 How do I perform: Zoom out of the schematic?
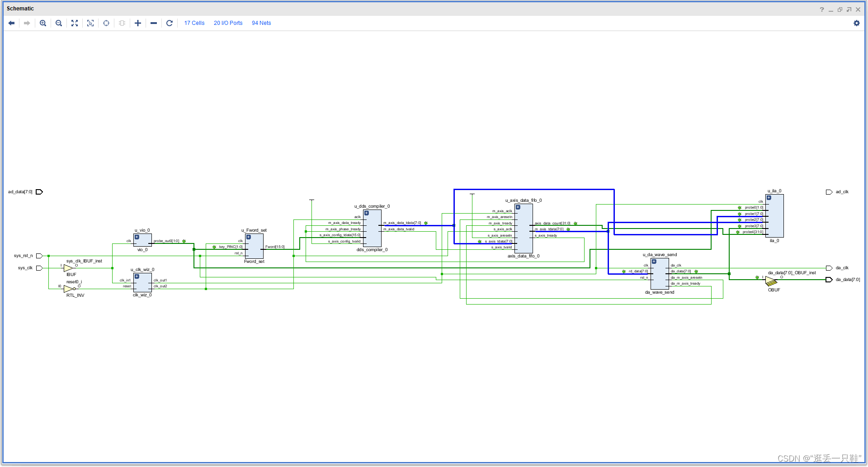(x=59, y=23)
